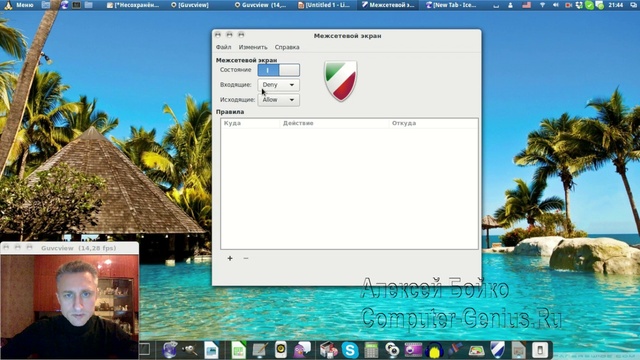Viewport: 640px width, 360px height.
Task: Switch to the New Tab browser taskbar window
Action: click(451, 5)
